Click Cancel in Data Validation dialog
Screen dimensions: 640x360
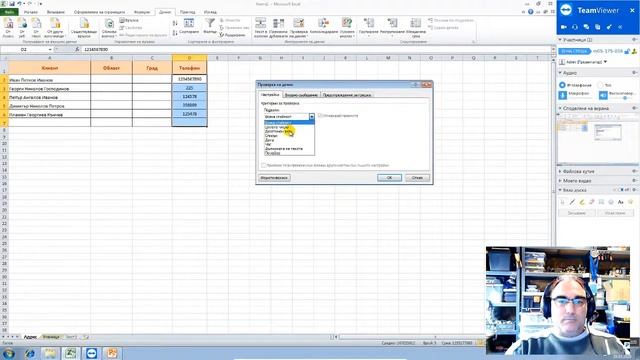coord(417,178)
